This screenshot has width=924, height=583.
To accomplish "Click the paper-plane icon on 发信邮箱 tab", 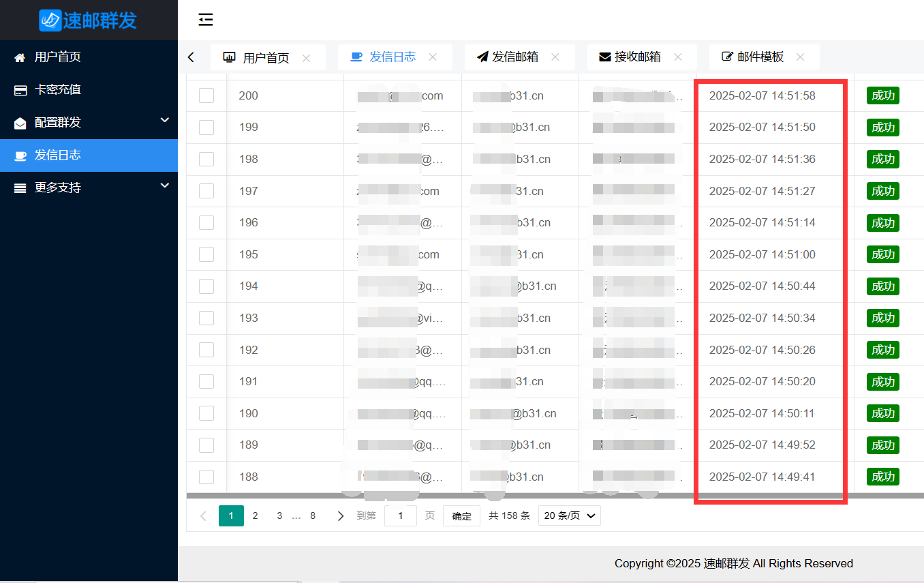I will [483, 57].
